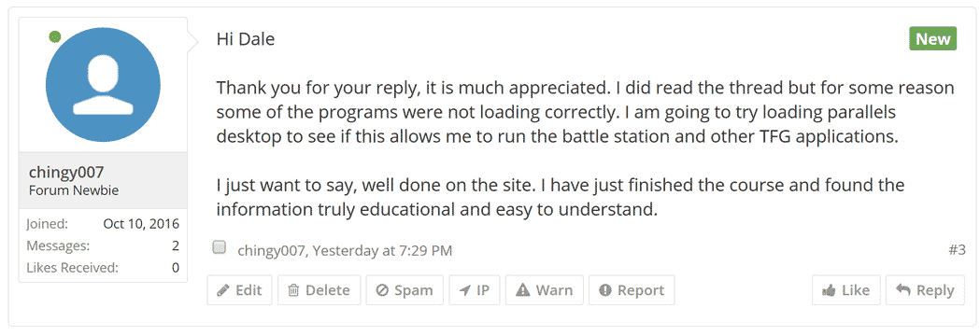This screenshot has width=980, height=336.
Task: Click the thumbs-up Like icon
Action: click(830, 290)
